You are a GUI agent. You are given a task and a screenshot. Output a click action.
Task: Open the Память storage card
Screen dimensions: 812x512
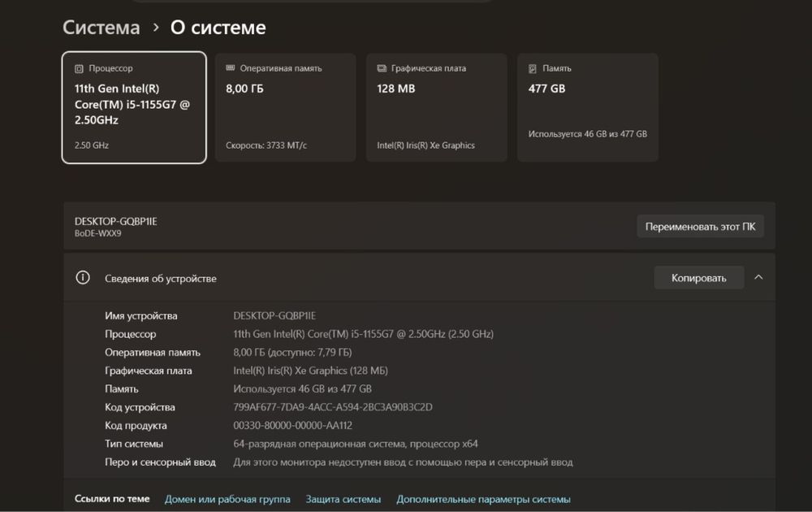coord(588,107)
